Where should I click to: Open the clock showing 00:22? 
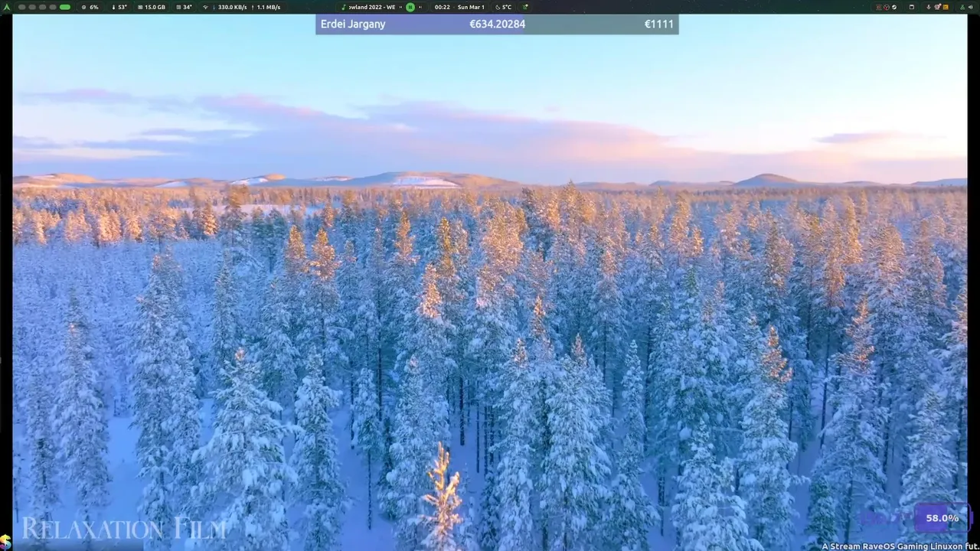443,7
